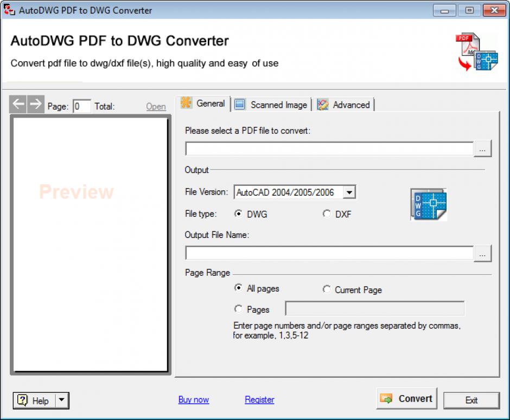Go to the previous page with the left arrow
Viewport: 510px width, 420px height.
coord(18,104)
